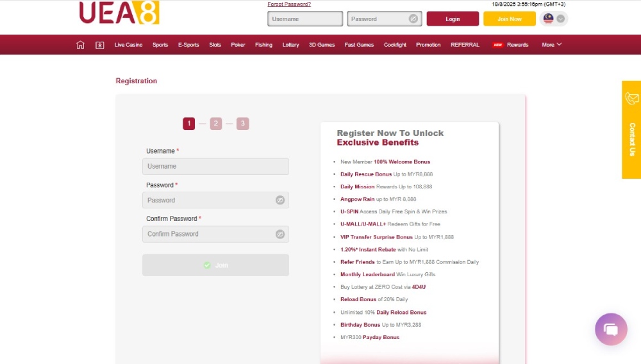Open the Contact Us side tab
The width and height of the screenshot is (641, 364).
[x=631, y=129]
